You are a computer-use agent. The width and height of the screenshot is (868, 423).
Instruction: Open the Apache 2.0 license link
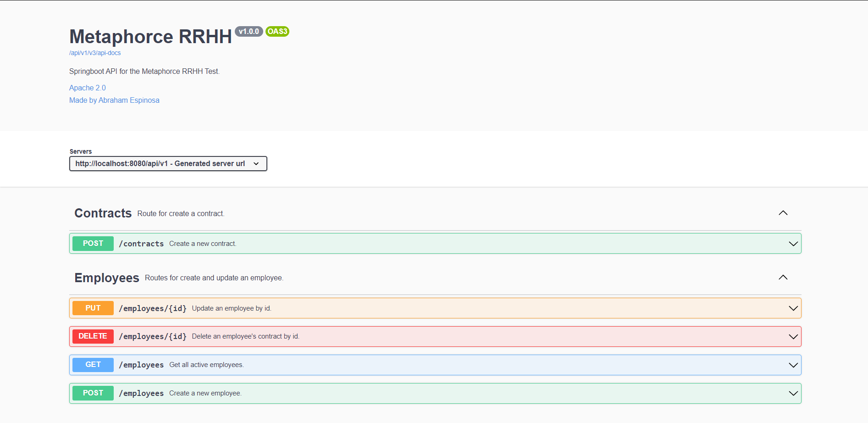point(88,88)
